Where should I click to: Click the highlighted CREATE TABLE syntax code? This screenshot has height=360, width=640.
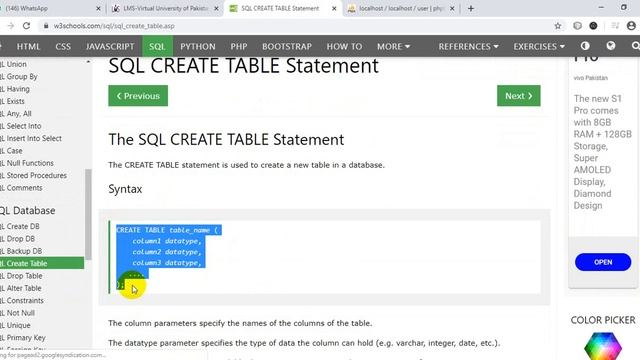pos(169,257)
